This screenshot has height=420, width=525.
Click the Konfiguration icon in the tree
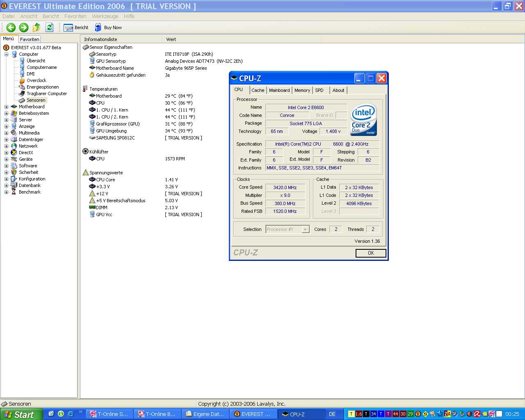tap(14, 179)
